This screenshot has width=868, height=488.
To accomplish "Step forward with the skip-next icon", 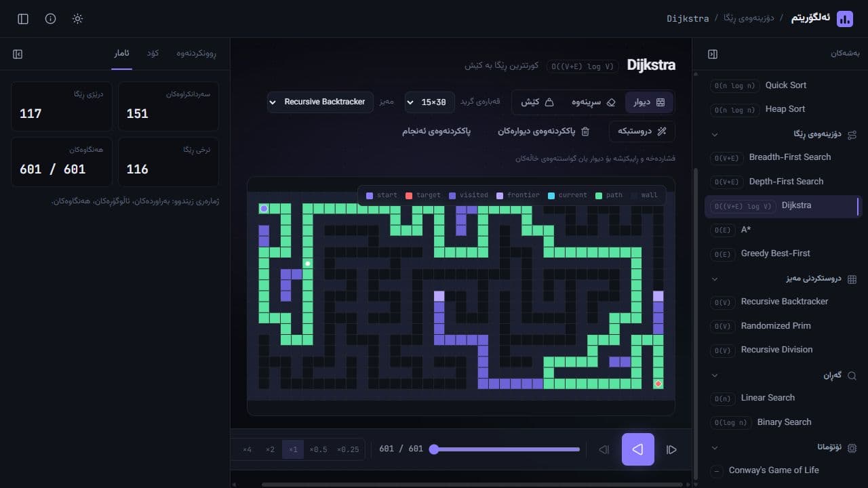I will pyautogui.click(x=671, y=449).
